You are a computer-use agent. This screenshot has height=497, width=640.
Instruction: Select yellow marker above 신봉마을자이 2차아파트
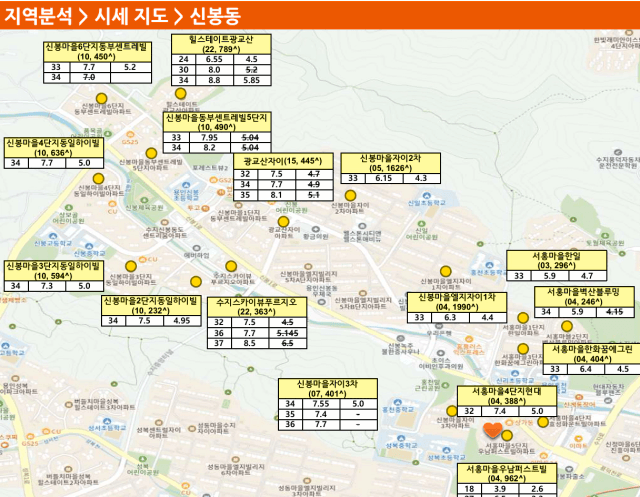point(350,195)
